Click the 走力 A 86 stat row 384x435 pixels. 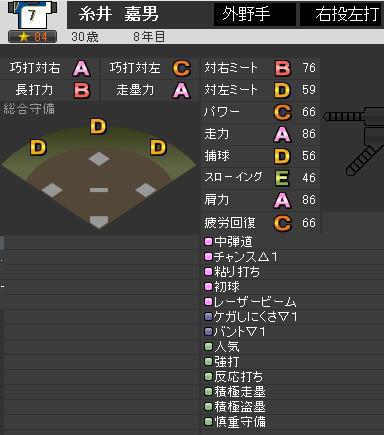(260, 134)
